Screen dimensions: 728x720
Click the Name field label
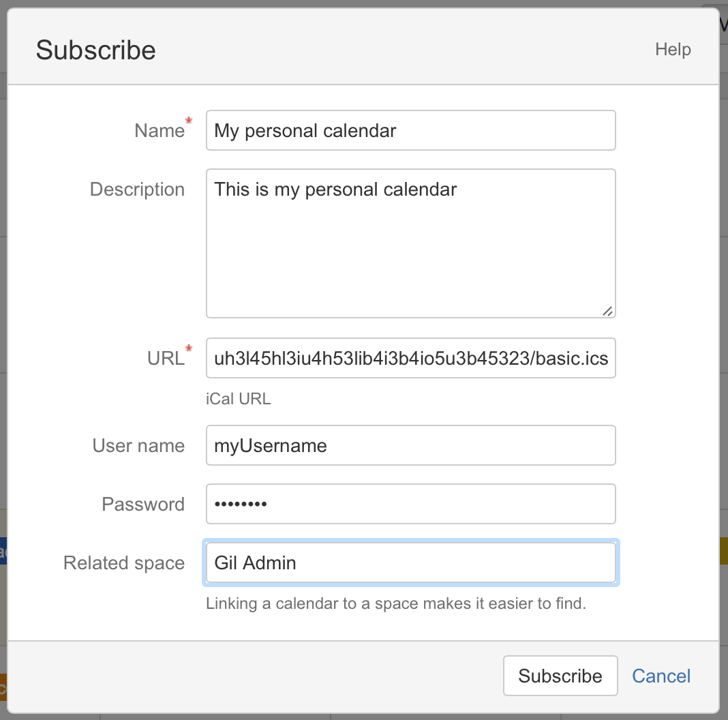[x=159, y=131]
